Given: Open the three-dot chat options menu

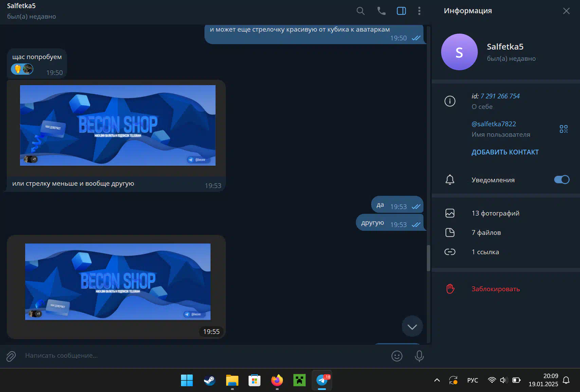Looking at the screenshot, I should tap(419, 11).
